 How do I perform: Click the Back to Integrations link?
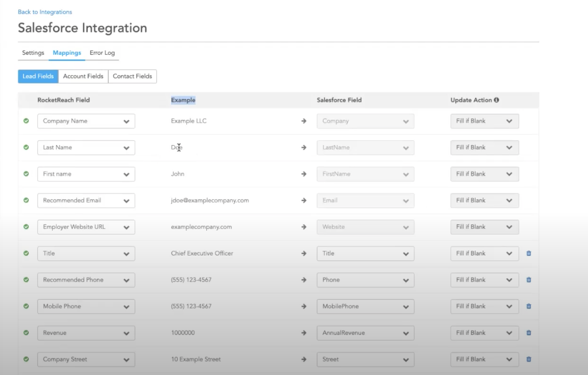[x=44, y=12]
